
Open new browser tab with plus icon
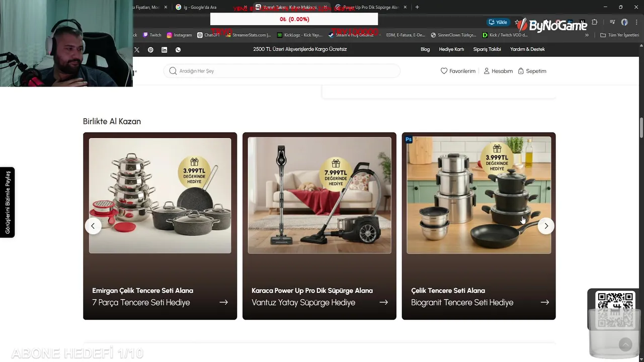[417, 7]
